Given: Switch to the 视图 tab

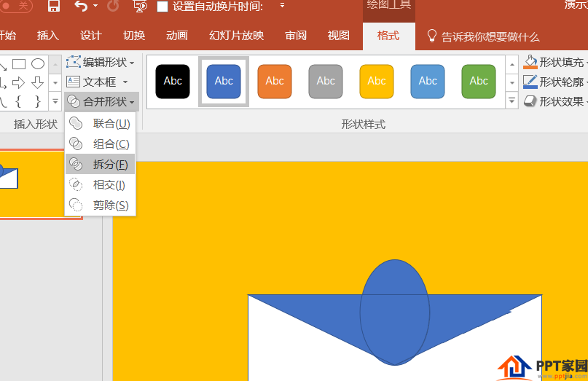Looking at the screenshot, I should click(x=339, y=36).
